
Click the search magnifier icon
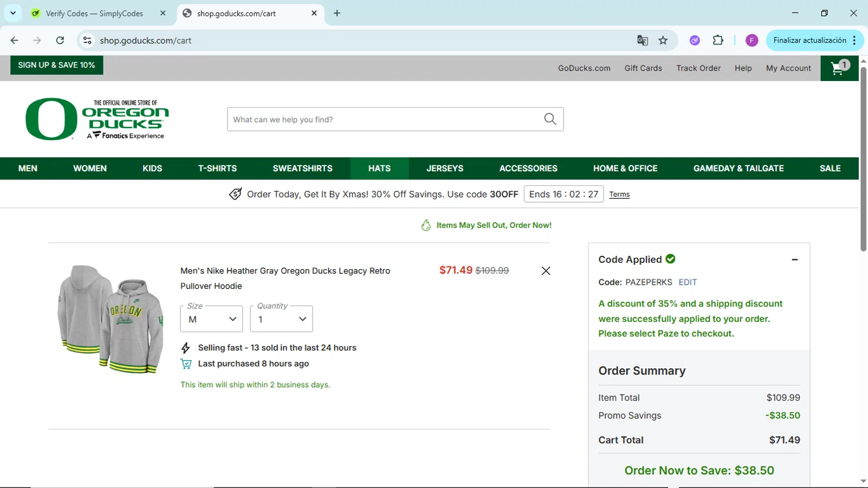click(550, 119)
